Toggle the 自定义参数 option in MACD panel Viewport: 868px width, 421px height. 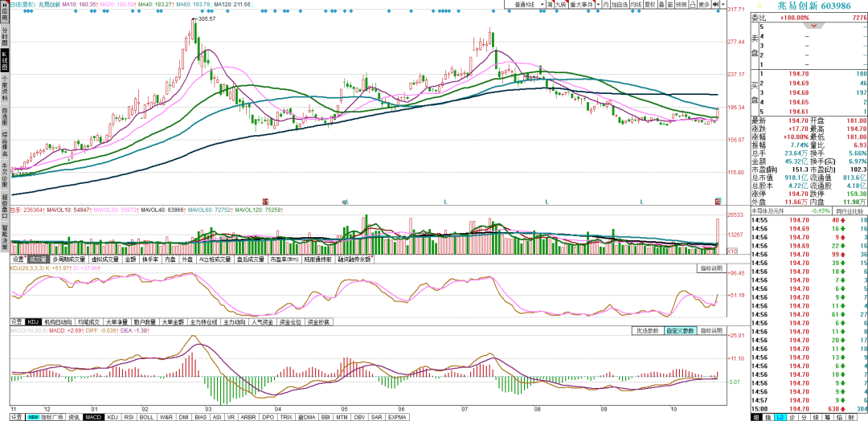680,331
